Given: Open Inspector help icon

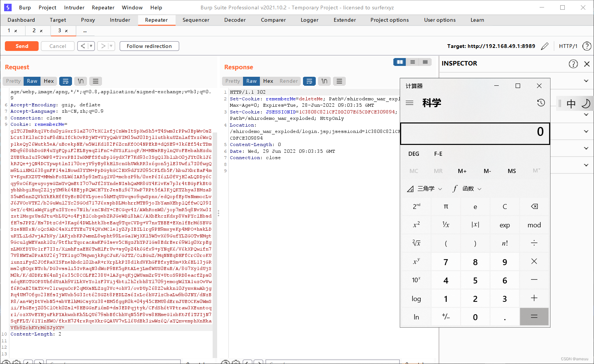Looking at the screenshot, I should (573, 64).
